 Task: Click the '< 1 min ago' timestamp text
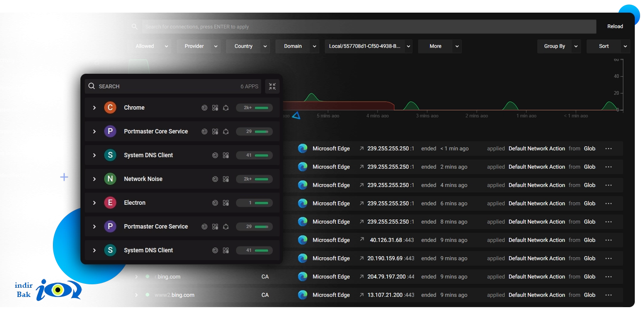click(455, 148)
